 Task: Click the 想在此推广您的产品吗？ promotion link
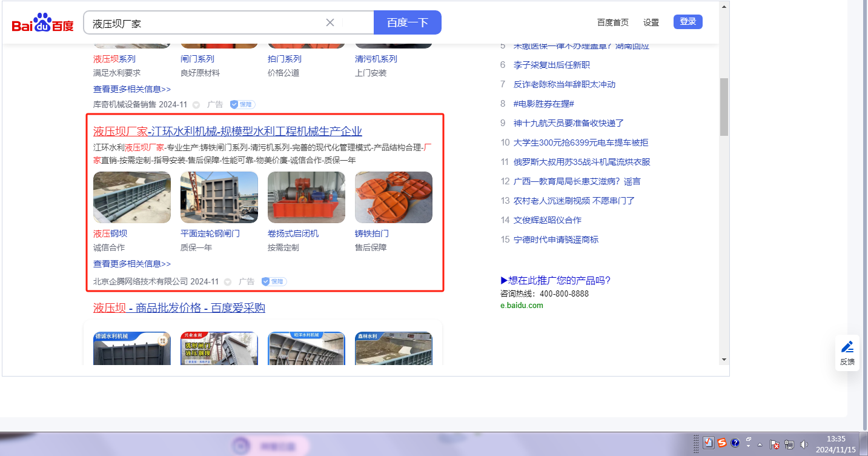pos(555,280)
